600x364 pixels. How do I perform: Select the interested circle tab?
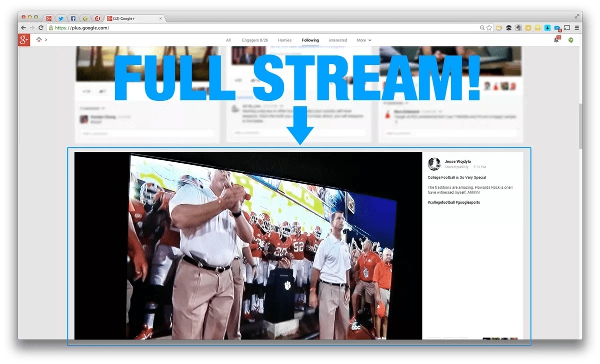338,40
